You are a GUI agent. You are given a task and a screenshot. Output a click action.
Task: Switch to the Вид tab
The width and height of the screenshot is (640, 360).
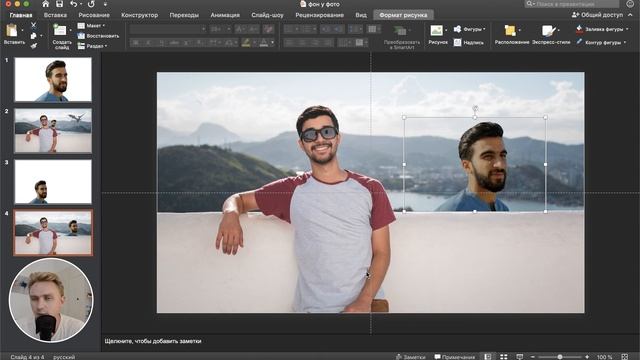[x=361, y=15]
